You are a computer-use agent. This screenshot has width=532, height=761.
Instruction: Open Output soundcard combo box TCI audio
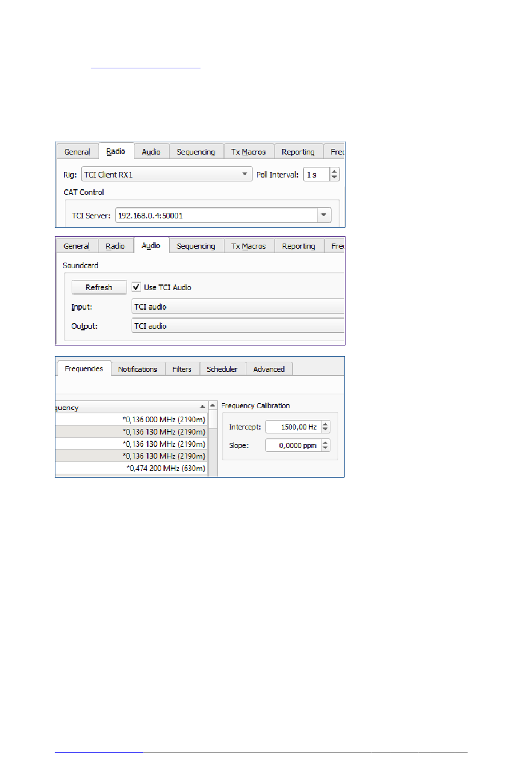(238, 325)
